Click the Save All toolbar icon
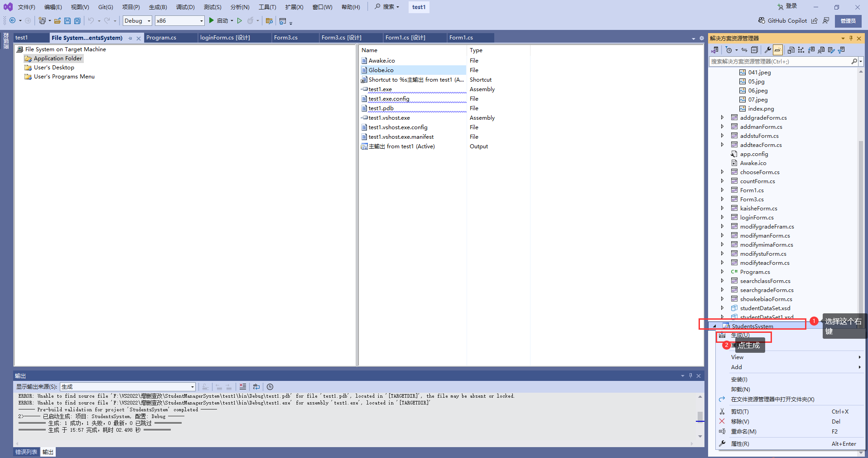 point(77,20)
